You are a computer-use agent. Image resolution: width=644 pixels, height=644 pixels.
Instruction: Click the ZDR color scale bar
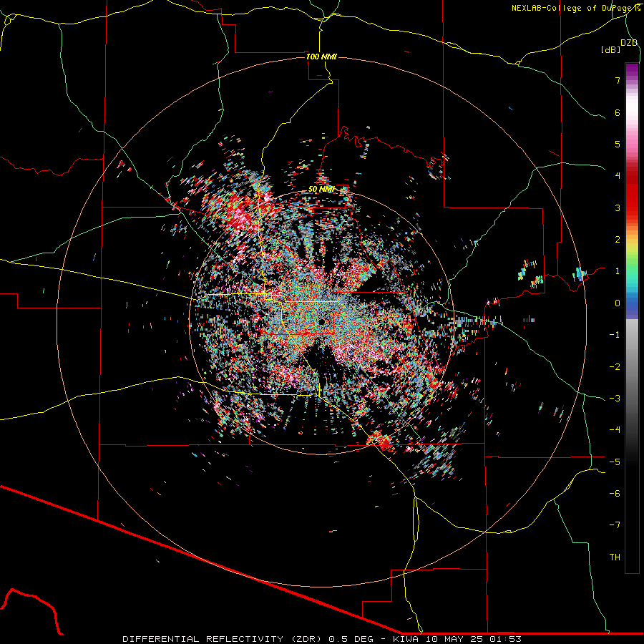[x=632, y=318]
